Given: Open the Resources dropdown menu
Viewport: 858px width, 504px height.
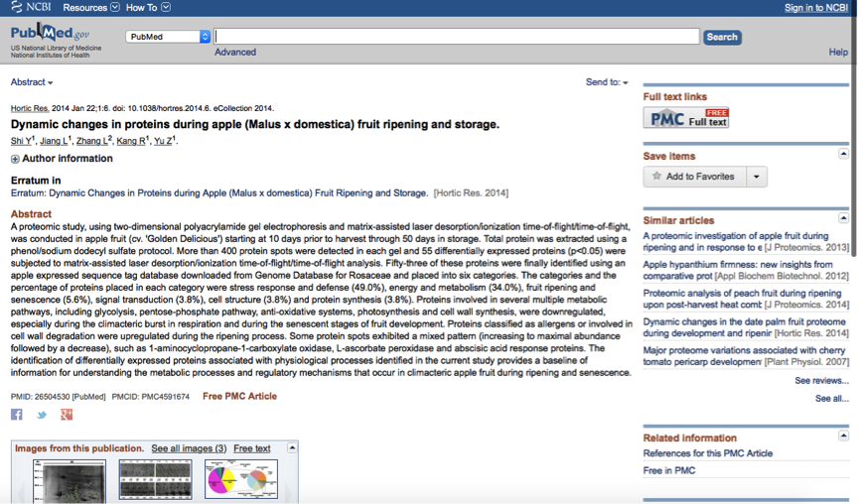Looking at the screenshot, I should tap(90, 7).
